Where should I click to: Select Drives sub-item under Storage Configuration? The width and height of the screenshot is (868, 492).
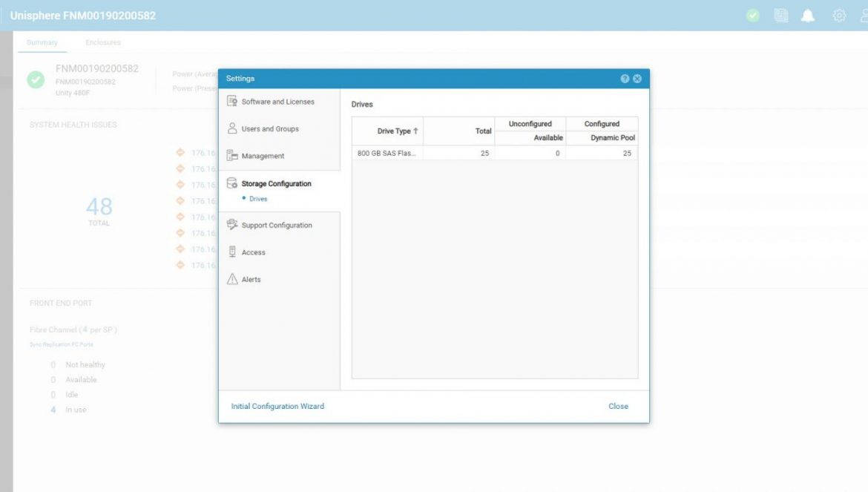point(258,199)
